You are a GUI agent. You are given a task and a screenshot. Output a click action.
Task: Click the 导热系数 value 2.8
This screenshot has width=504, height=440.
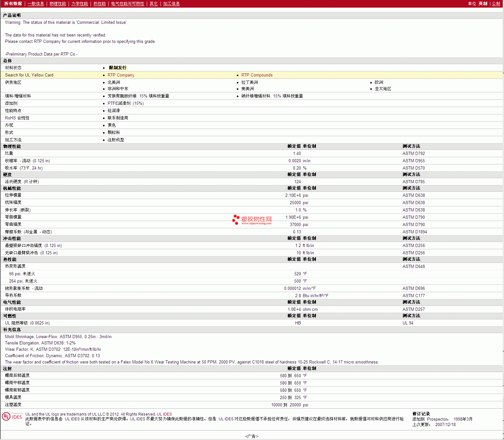pyautogui.click(x=298, y=296)
